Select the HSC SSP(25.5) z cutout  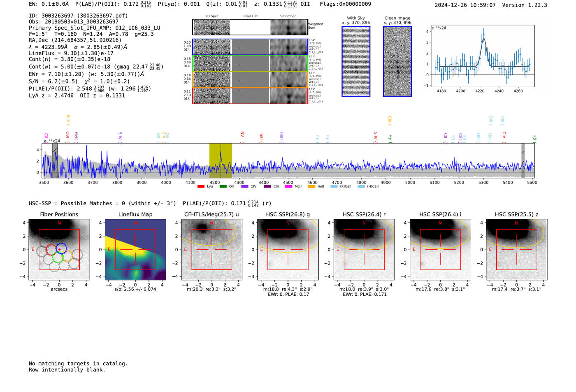coord(517,250)
